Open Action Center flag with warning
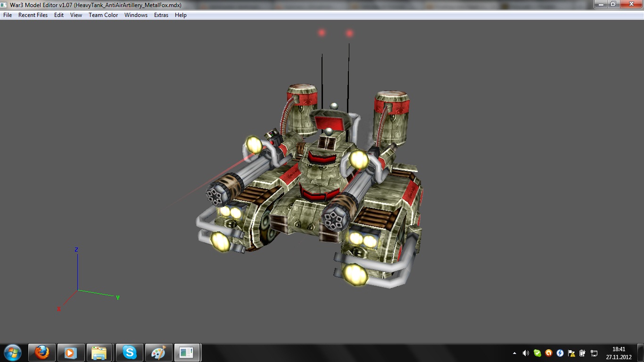 click(571, 353)
